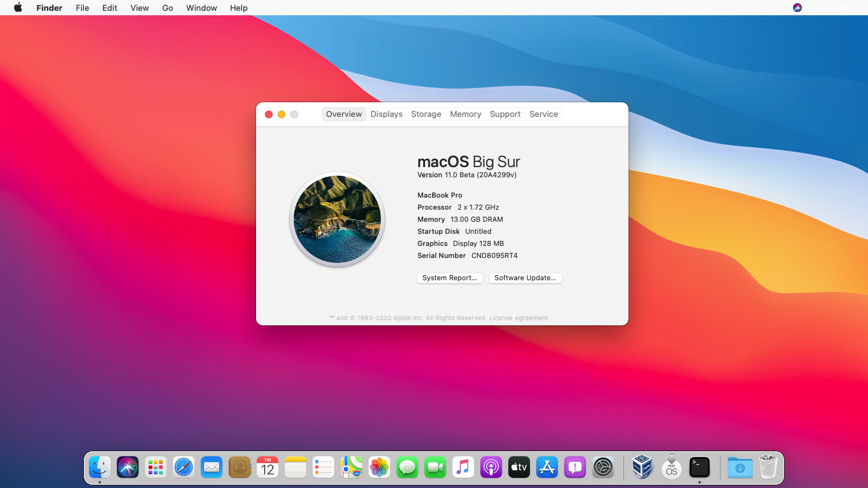This screenshot has width=868, height=488.
Task: Open Notes from the Dock
Action: [x=295, y=468]
